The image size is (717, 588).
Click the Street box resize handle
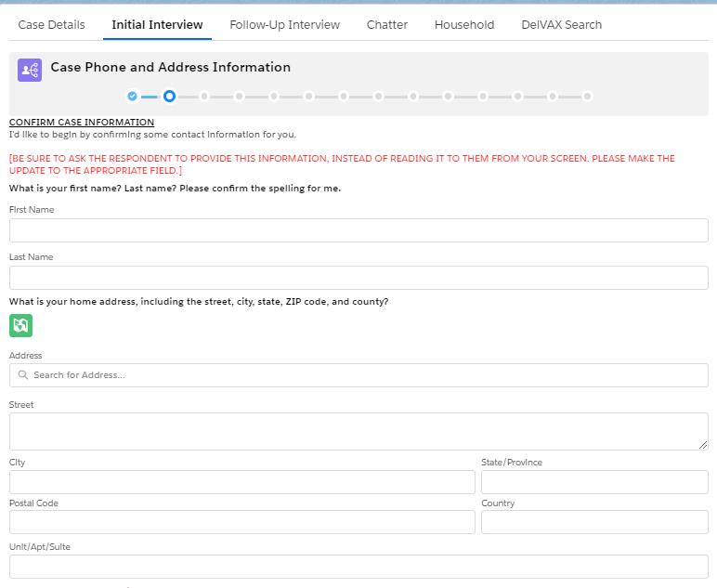click(x=703, y=445)
